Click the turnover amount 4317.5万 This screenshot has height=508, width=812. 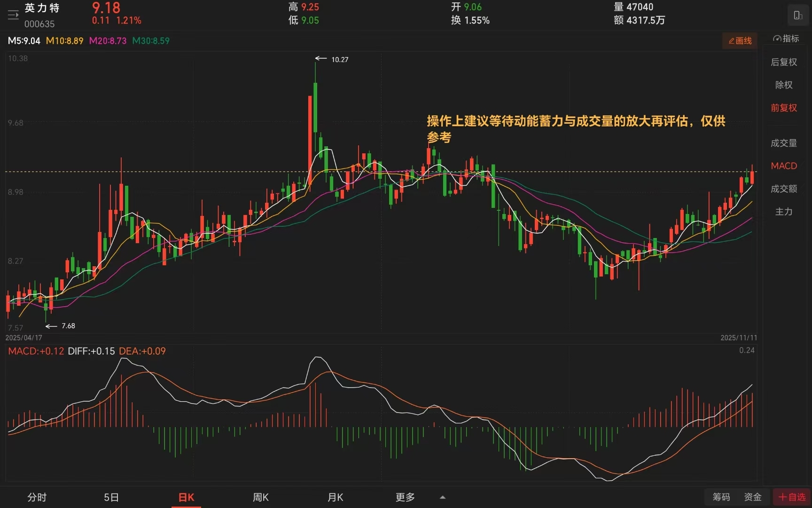coord(646,20)
